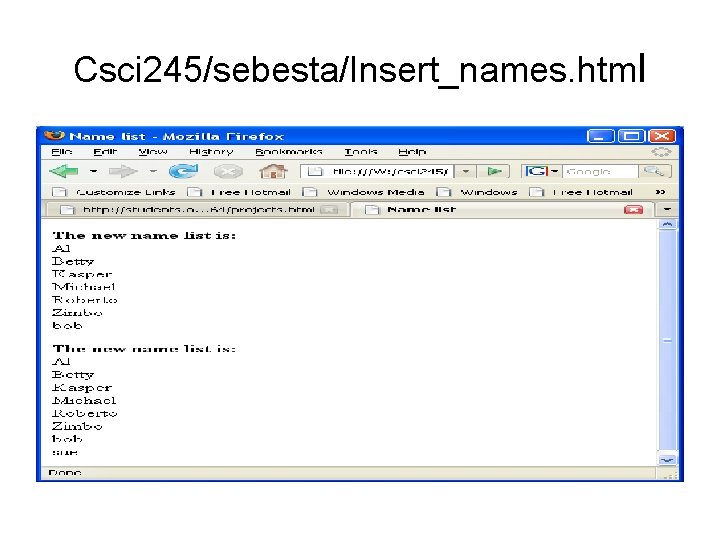Click the Google search input field
This screenshot has height=540, width=720.
[601, 171]
